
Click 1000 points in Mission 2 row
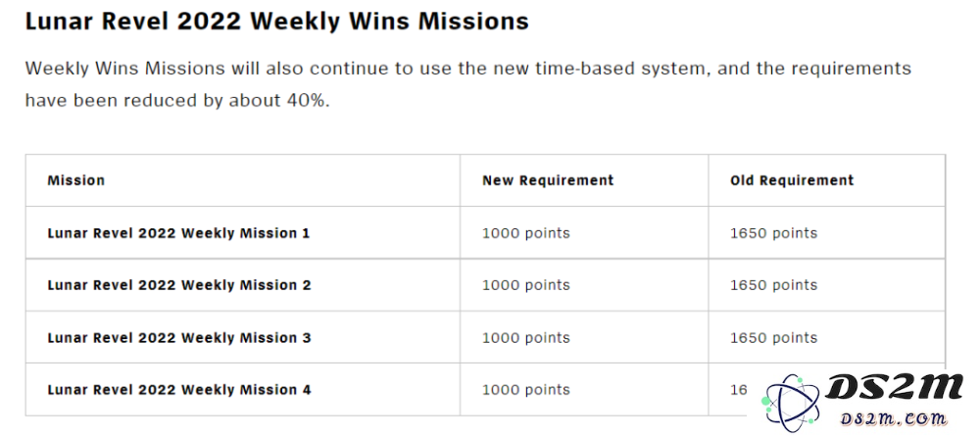coord(526,285)
